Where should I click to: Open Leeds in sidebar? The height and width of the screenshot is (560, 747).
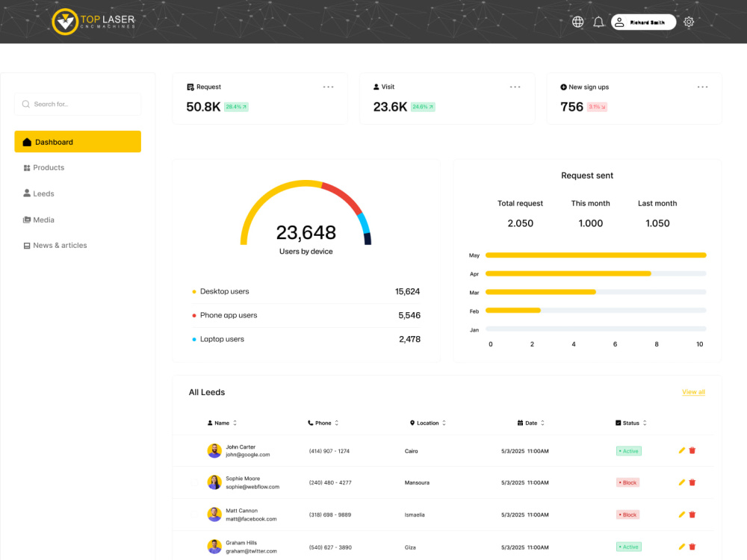[x=39, y=193]
